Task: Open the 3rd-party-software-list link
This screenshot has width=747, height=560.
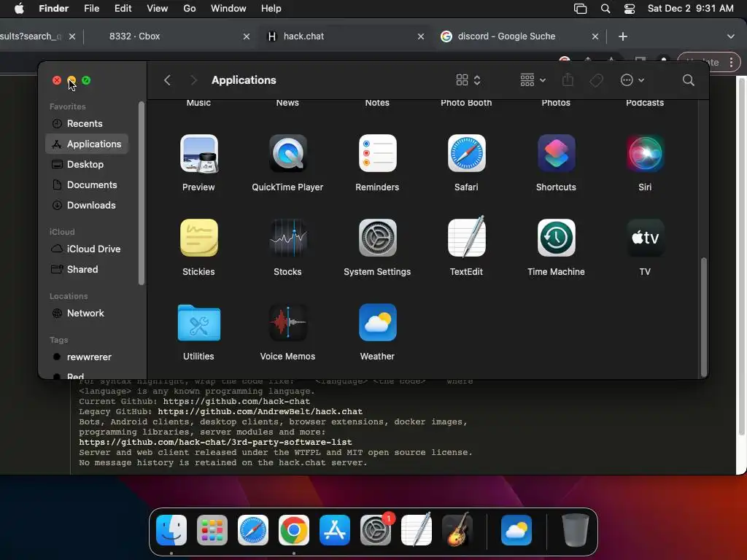Action: (215, 443)
